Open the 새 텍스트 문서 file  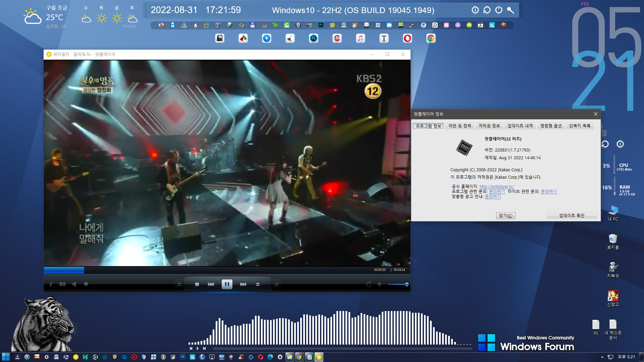613,330
